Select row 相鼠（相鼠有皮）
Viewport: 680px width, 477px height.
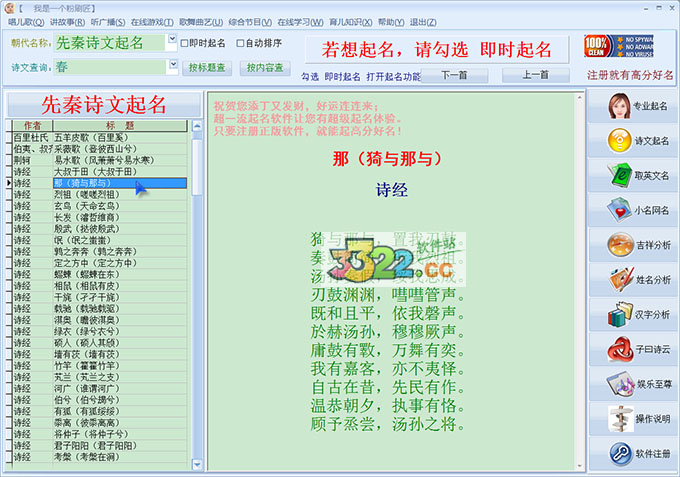click(x=120, y=286)
